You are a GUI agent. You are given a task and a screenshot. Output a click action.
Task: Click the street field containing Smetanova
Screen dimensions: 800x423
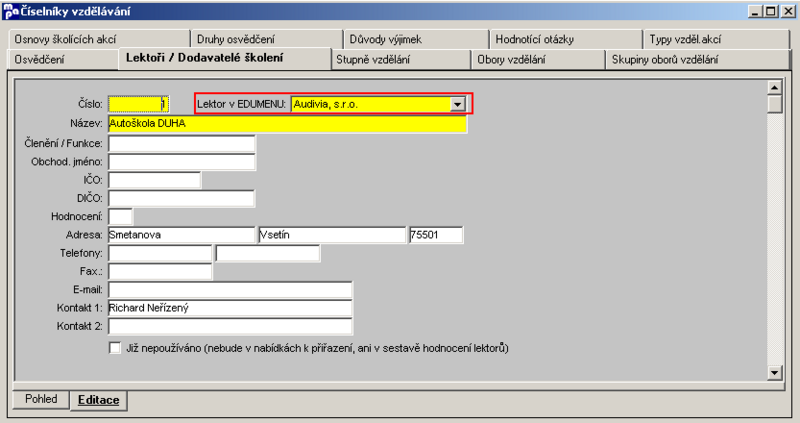(181, 235)
